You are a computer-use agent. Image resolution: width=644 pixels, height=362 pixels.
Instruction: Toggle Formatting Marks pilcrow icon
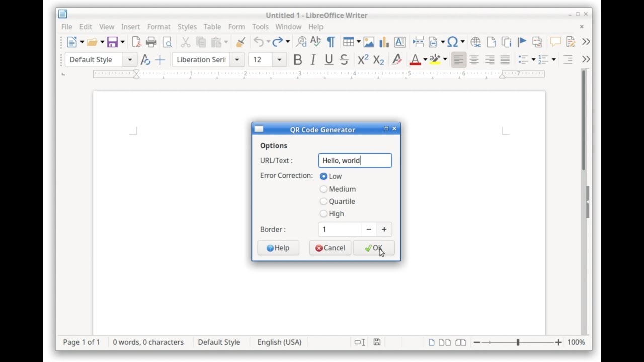[331, 42]
